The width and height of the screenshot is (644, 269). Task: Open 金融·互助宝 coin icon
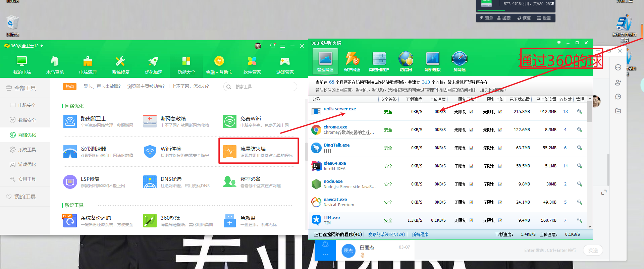[219, 65]
